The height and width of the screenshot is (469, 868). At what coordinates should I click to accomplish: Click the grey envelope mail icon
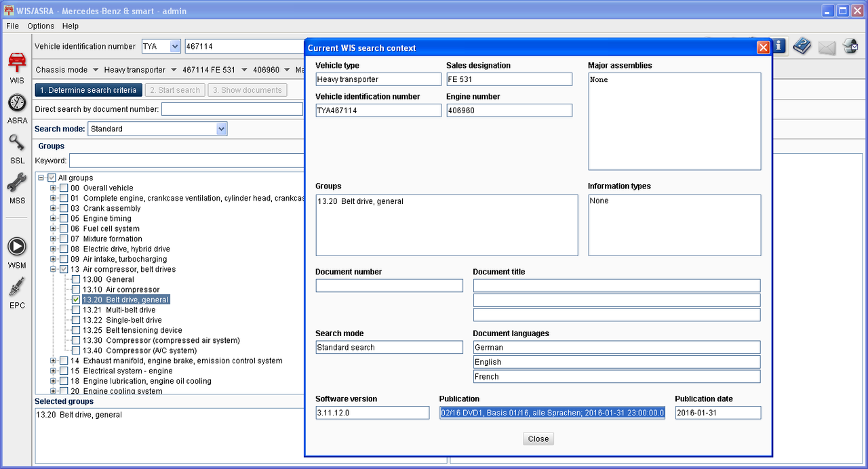click(x=827, y=47)
